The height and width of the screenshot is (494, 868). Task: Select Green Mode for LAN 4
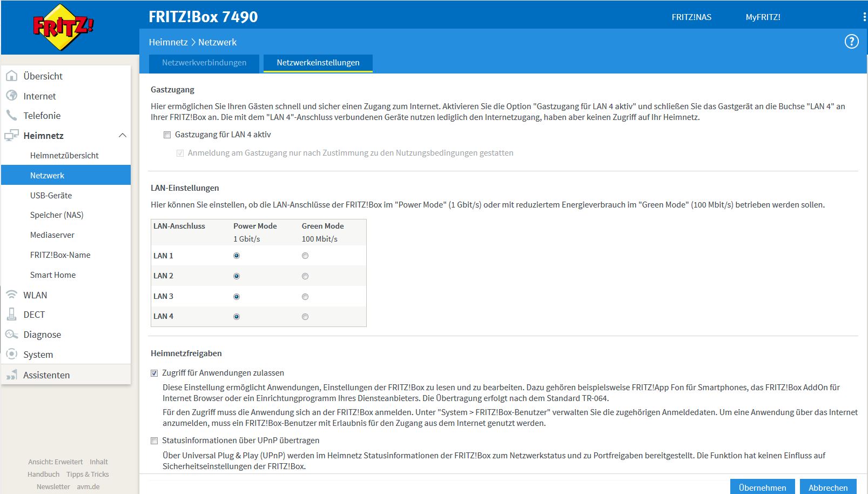pos(305,317)
